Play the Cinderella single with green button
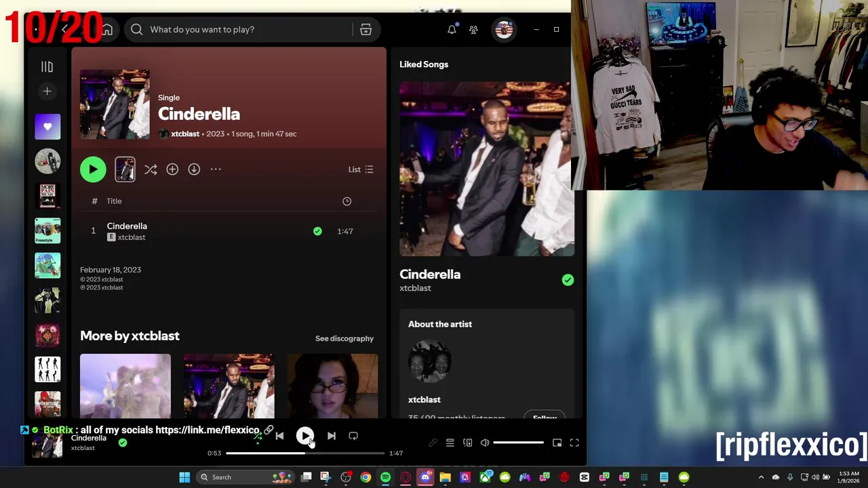Image resolution: width=868 pixels, height=488 pixels. click(x=93, y=169)
